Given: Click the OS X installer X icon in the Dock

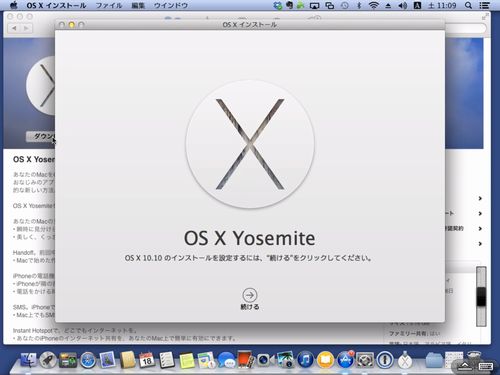Looking at the screenshot, I should coord(405,360).
